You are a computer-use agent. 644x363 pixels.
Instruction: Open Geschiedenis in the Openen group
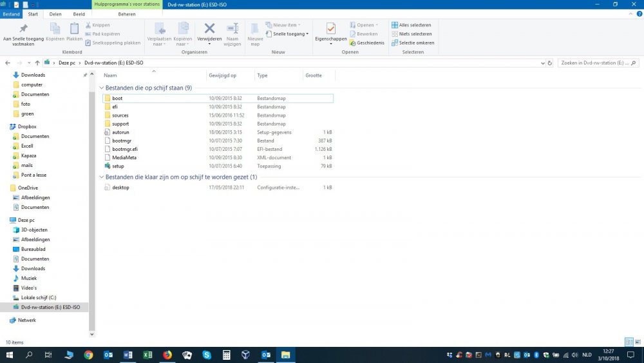(367, 43)
